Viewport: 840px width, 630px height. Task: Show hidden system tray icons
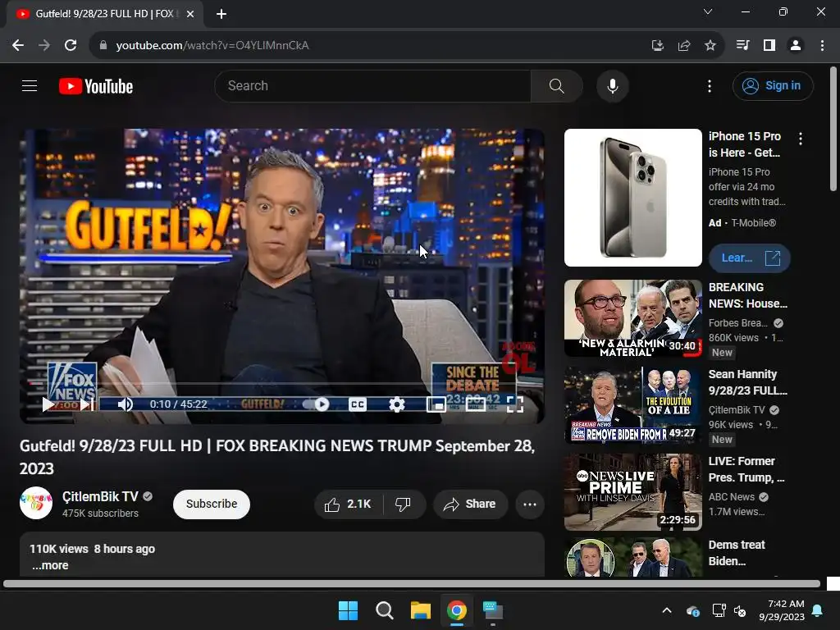pyautogui.click(x=667, y=610)
